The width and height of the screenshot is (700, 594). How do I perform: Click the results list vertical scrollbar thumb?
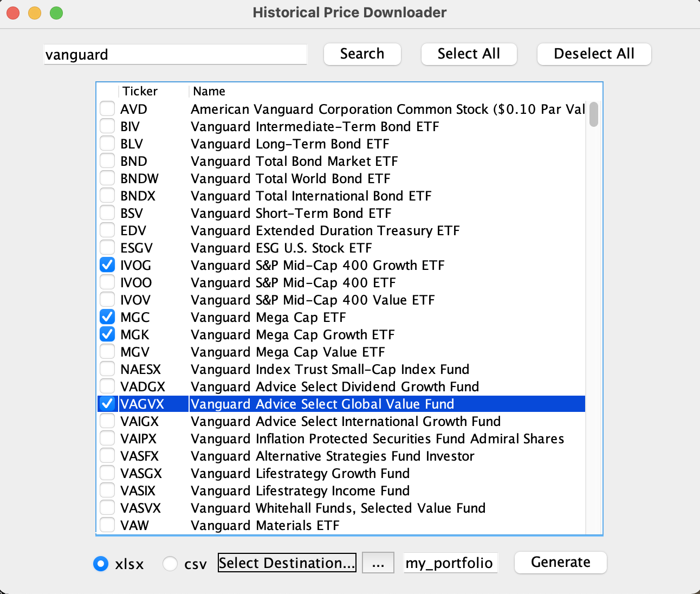pyautogui.click(x=594, y=114)
